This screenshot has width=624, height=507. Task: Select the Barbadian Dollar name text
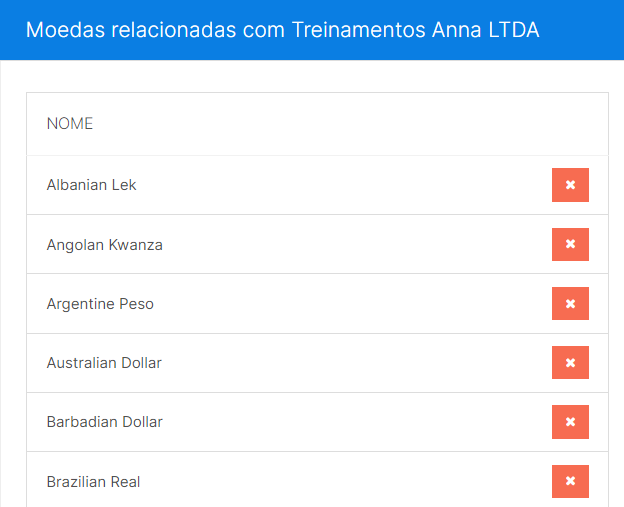click(x=104, y=422)
